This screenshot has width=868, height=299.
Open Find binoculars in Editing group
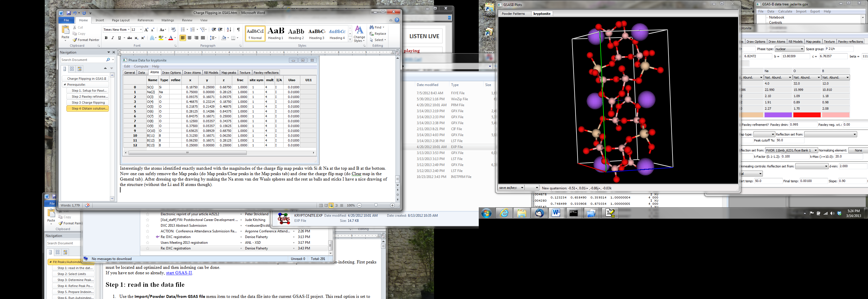tap(372, 27)
